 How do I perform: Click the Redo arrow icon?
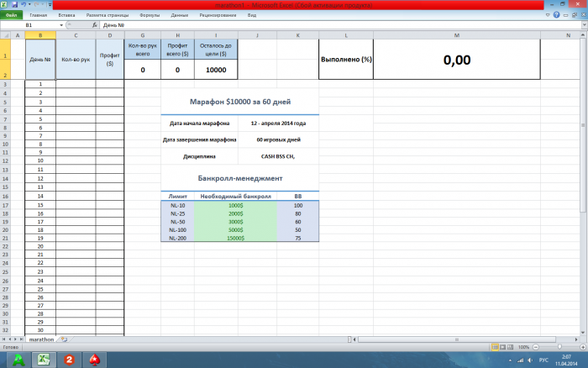coord(37,4)
